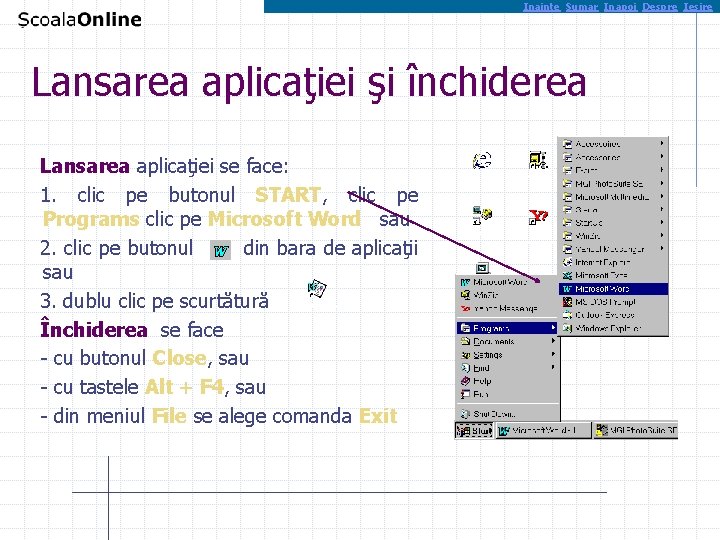Open WinZip folder in Programs submenu
Screen dimensions: 720x540
[x=613, y=236]
